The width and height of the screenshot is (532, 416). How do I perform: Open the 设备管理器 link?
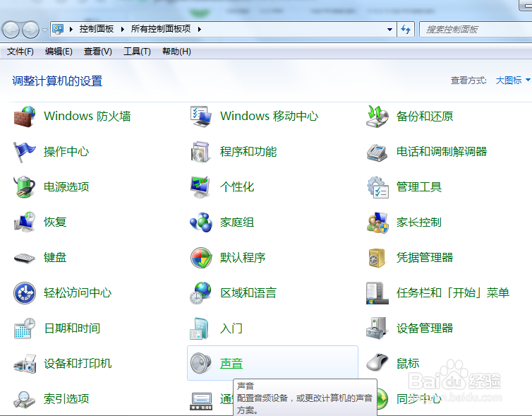click(425, 328)
